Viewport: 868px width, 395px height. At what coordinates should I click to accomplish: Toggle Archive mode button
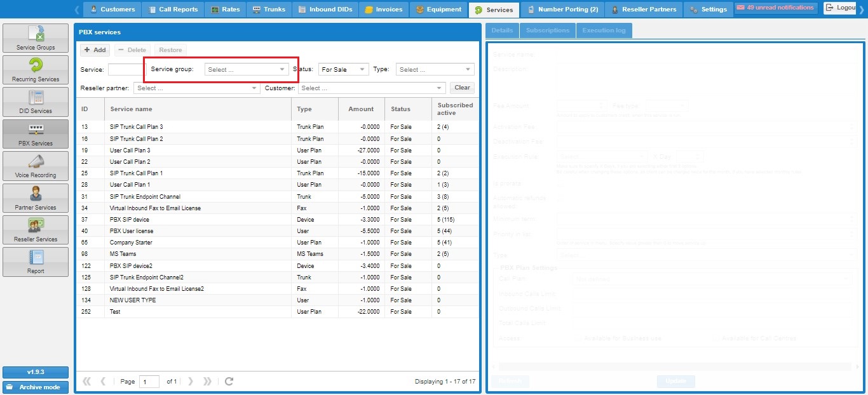coord(36,387)
